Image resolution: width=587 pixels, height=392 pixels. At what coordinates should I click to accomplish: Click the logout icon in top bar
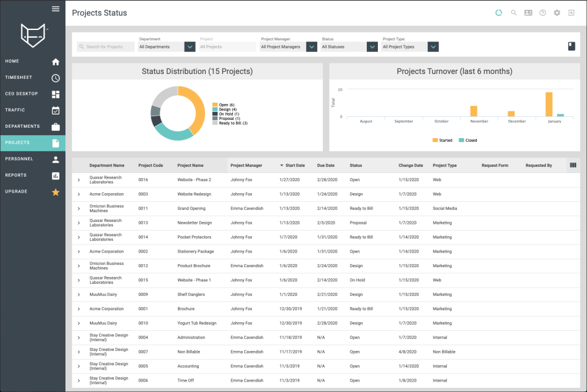pyautogui.click(x=571, y=12)
